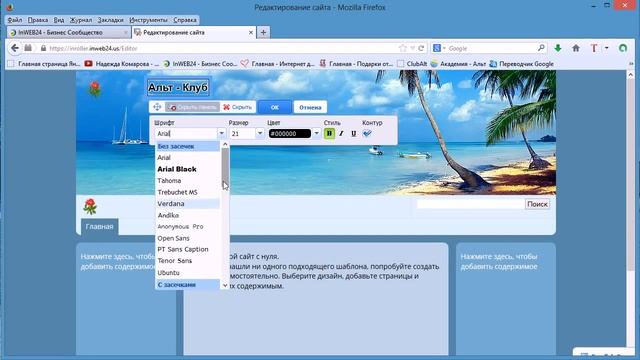Open downloads with the green arrow icon
This screenshot has height=360, width=640.
[x=558, y=48]
